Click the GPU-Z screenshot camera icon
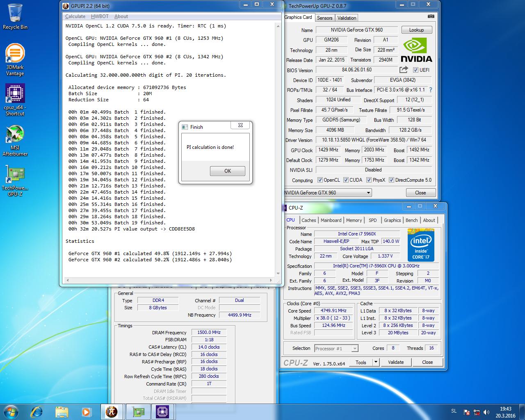Viewport: 525px width, 420px height. [x=431, y=16]
